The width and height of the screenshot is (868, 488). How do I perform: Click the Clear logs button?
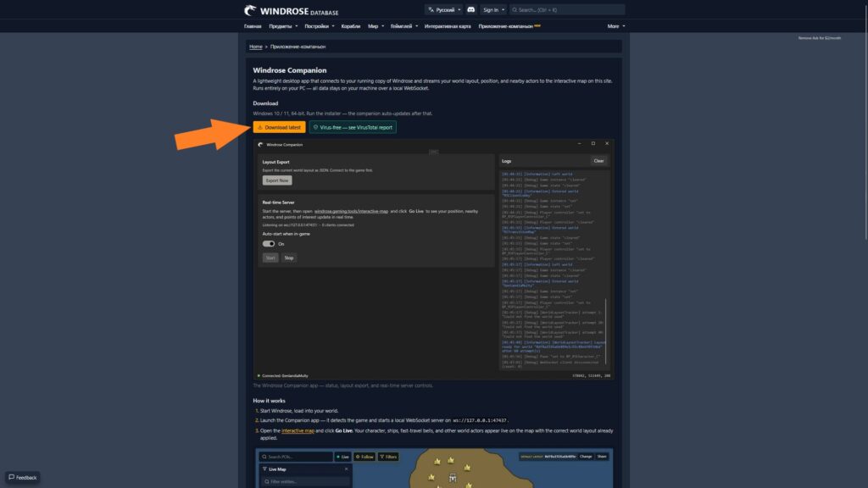pyautogui.click(x=598, y=161)
